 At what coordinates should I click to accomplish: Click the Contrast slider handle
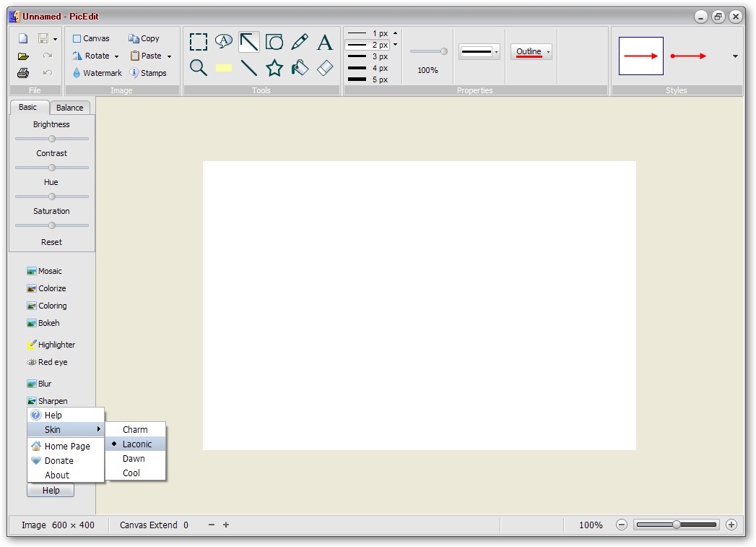tap(52, 168)
